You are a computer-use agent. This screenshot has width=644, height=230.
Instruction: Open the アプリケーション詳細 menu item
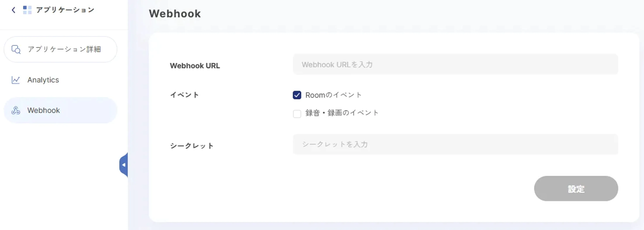[64, 49]
